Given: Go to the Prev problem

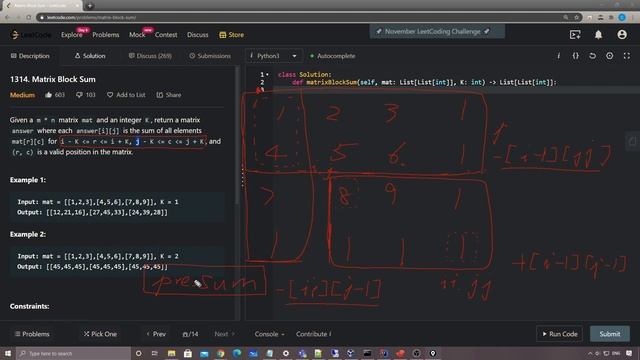Looking at the screenshot, I should (156, 334).
